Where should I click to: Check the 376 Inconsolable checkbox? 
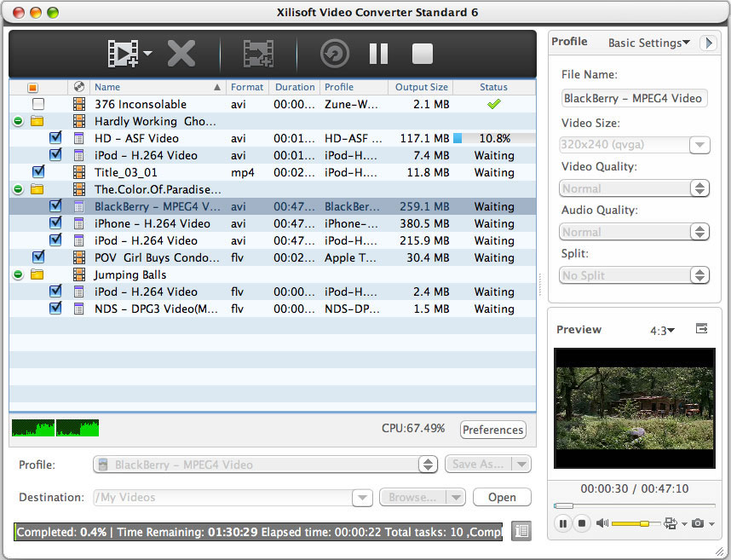tap(38, 104)
